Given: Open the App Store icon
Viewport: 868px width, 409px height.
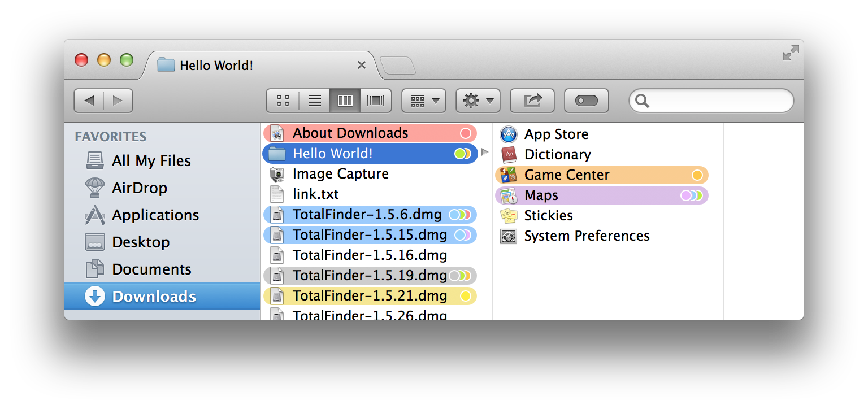Looking at the screenshot, I should click(x=509, y=134).
